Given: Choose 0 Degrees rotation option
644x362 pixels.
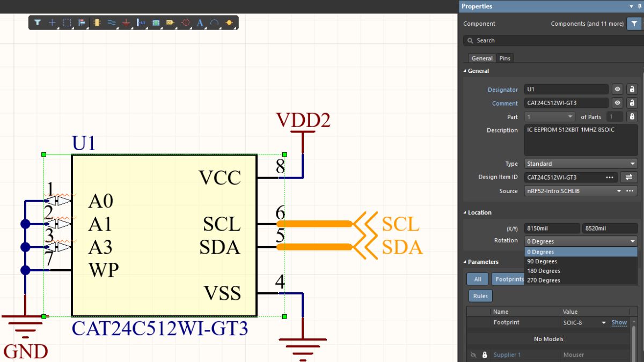Looking at the screenshot, I should pos(581,252).
